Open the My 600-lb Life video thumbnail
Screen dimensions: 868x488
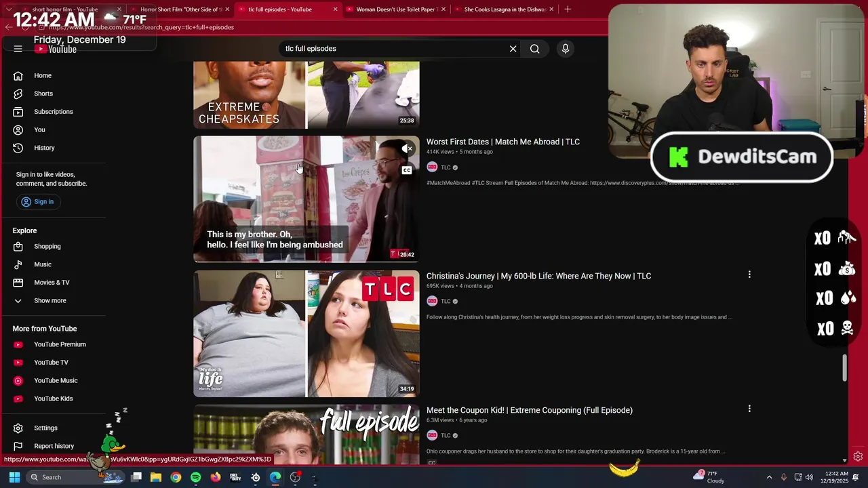click(307, 333)
